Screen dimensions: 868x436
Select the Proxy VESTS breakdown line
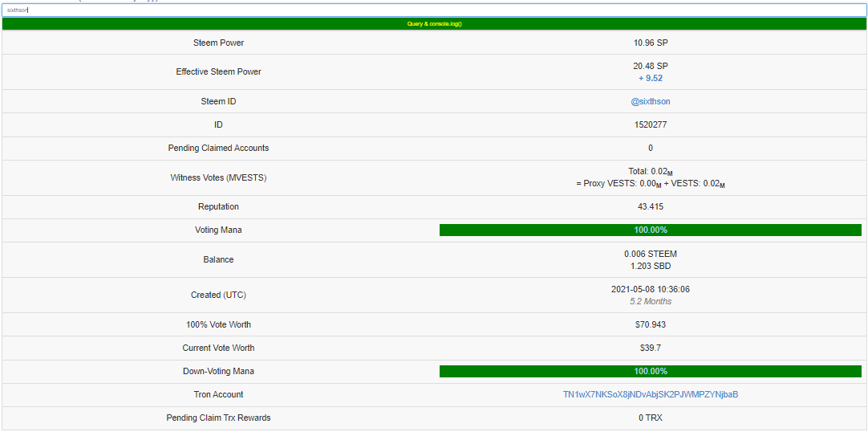click(x=651, y=184)
